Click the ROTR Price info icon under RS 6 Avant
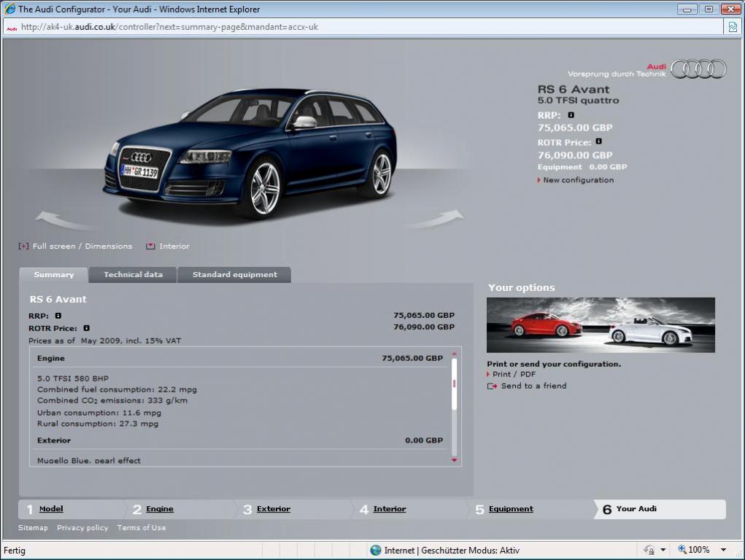The width and height of the screenshot is (745, 560). pyautogui.click(x=598, y=142)
